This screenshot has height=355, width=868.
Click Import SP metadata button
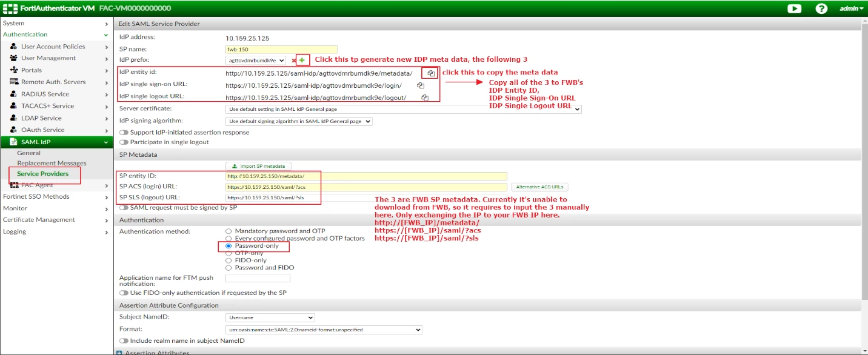(x=259, y=166)
